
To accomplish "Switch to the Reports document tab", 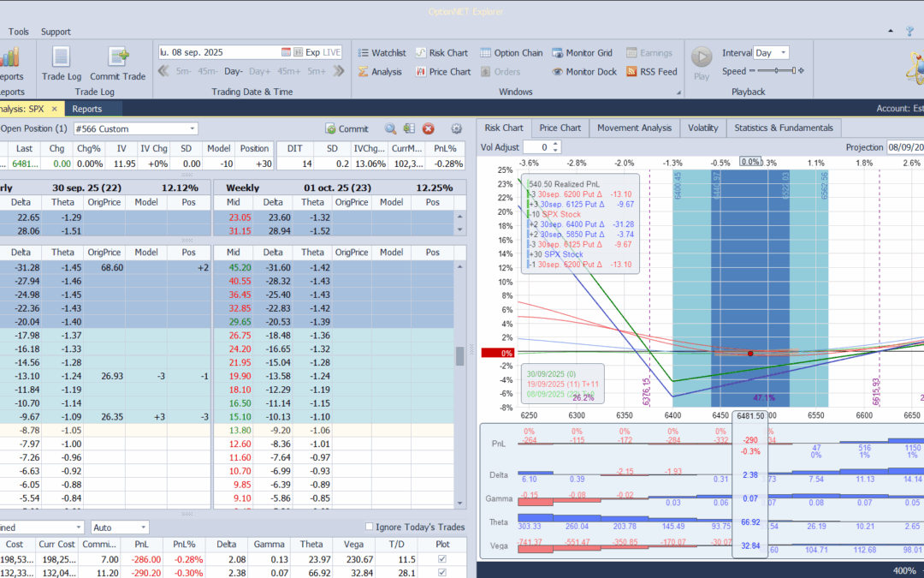I will tap(87, 109).
